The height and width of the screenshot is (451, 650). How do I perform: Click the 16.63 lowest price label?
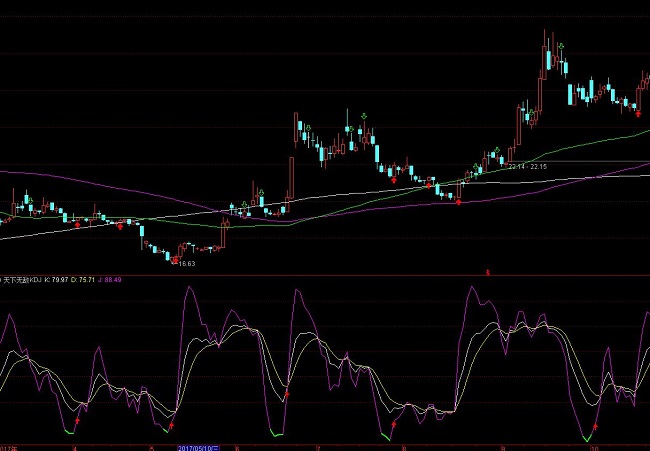(x=183, y=264)
